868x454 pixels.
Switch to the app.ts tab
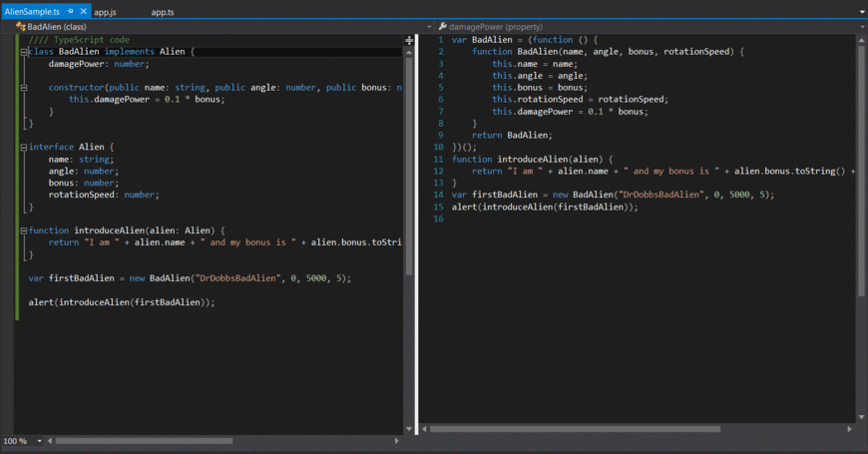click(162, 12)
